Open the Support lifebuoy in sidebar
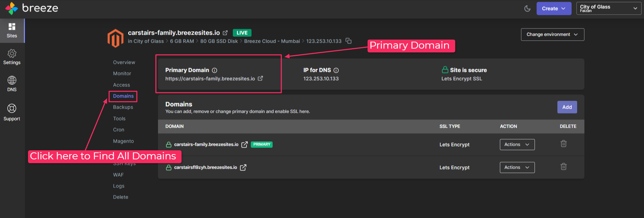Image resolution: width=644 pixels, height=218 pixels. tap(12, 112)
